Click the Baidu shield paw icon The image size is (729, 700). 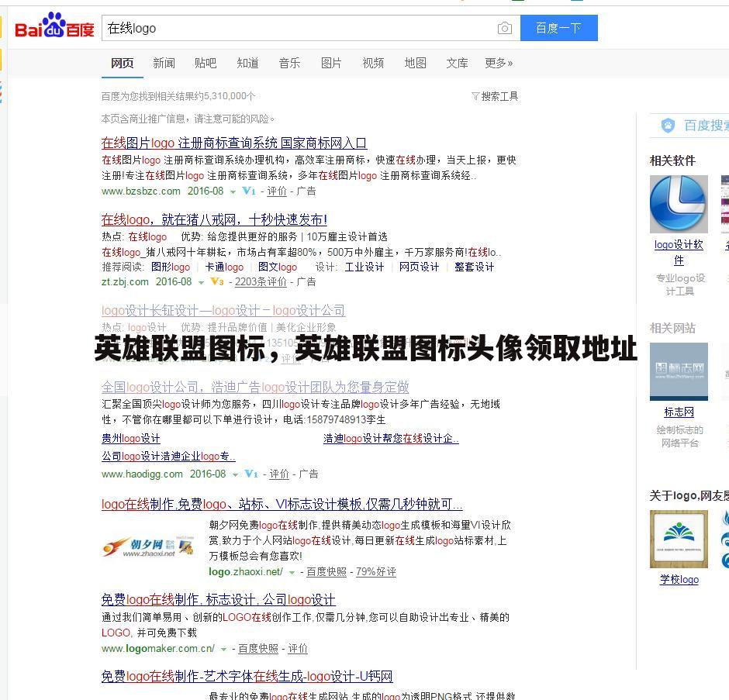point(668,125)
